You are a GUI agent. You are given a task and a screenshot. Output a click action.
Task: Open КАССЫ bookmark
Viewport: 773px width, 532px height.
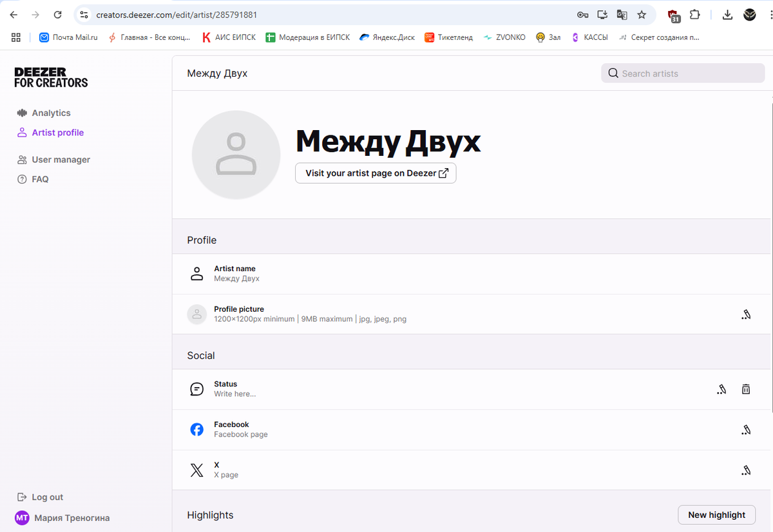(x=589, y=37)
